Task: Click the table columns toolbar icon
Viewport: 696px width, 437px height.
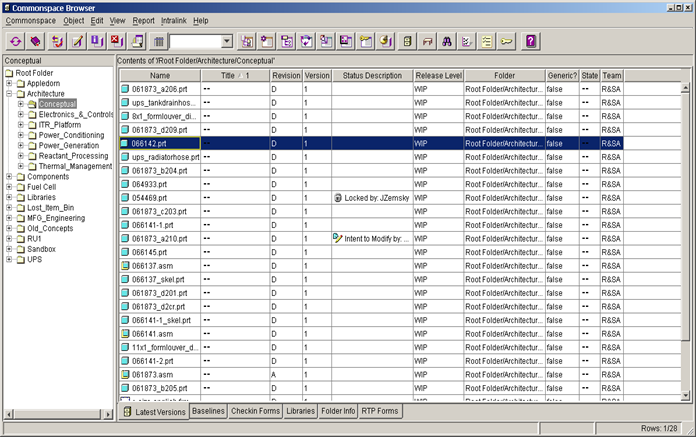Action: pos(158,42)
